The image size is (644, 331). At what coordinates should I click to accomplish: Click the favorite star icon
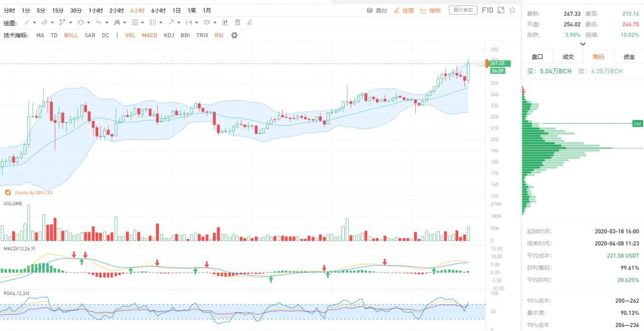512,10
